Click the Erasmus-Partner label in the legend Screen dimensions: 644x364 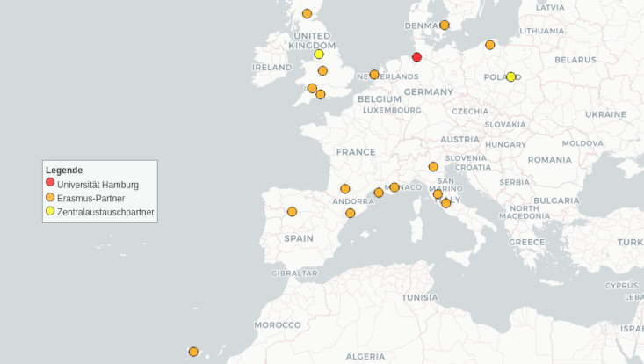click(x=90, y=199)
